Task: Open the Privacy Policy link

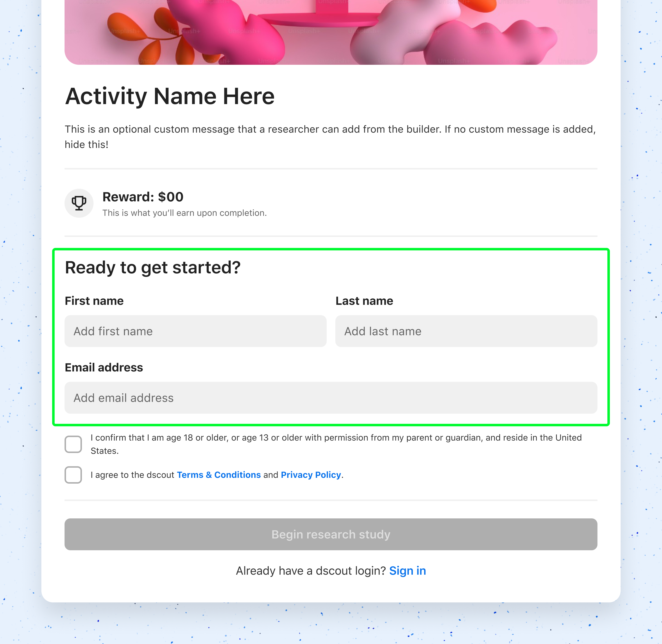Action: click(311, 475)
